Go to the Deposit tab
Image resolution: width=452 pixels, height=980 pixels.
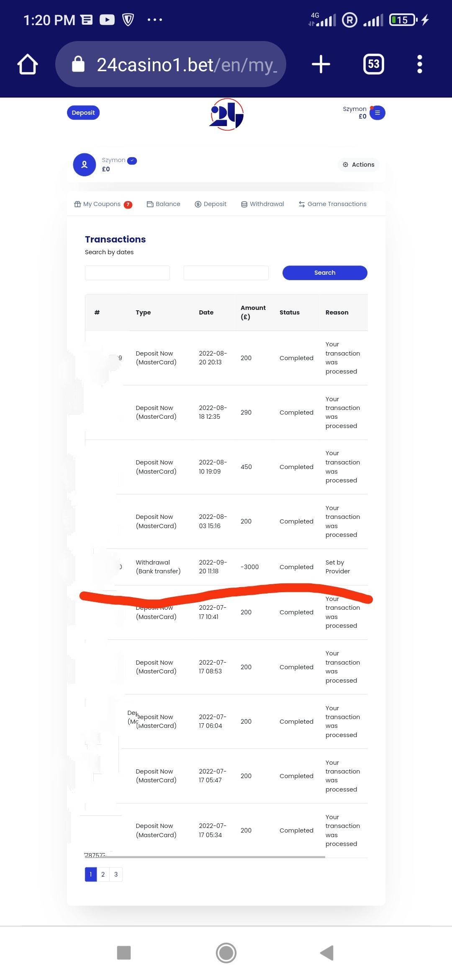pyautogui.click(x=211, y=204)
